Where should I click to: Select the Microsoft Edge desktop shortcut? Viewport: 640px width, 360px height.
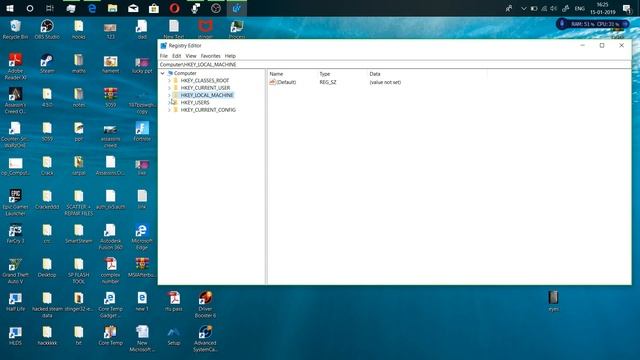[x=142, y=237]
